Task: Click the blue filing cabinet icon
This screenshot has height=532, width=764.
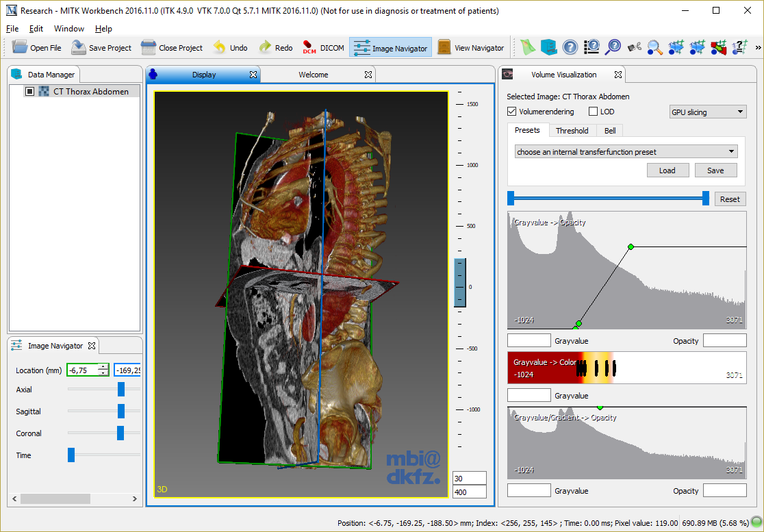Action: pos(548,47)
